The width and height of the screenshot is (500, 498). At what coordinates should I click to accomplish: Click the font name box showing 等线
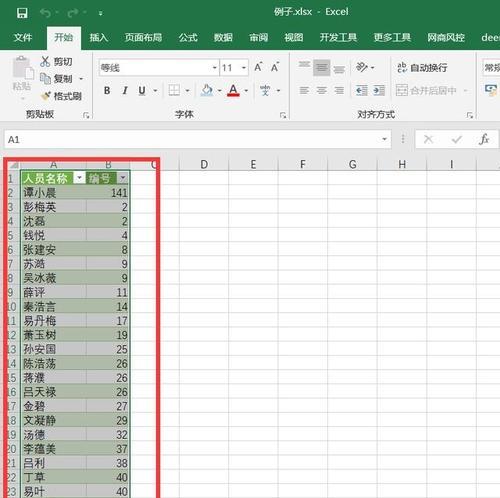point(155,68)
